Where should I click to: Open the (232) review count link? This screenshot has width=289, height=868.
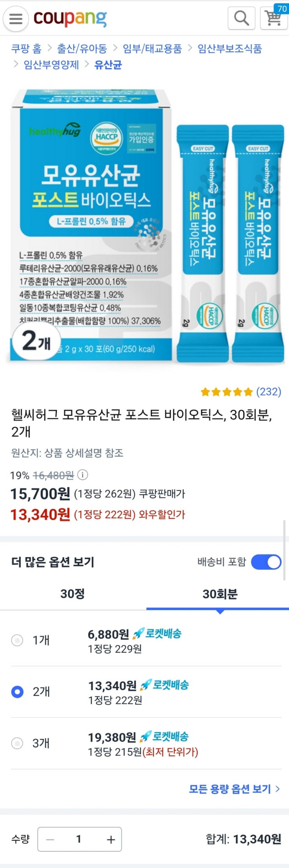pos(268,392)
